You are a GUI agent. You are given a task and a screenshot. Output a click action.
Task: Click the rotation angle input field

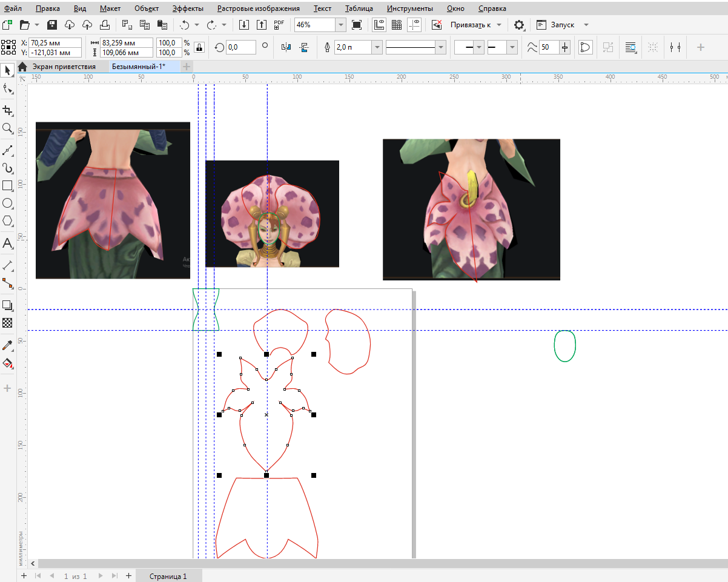pos(240,47)
